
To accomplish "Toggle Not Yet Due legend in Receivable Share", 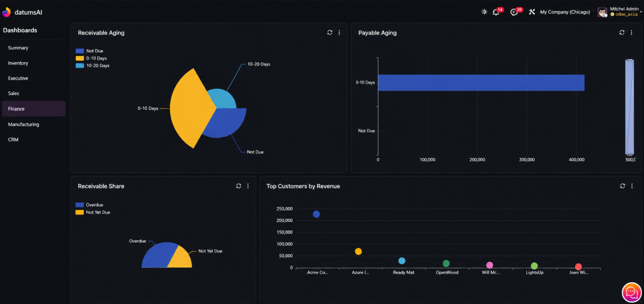I will click(93, 212).
